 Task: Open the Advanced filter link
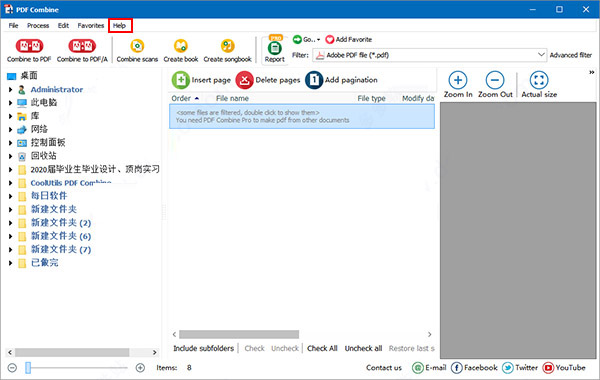click(571, 55)
